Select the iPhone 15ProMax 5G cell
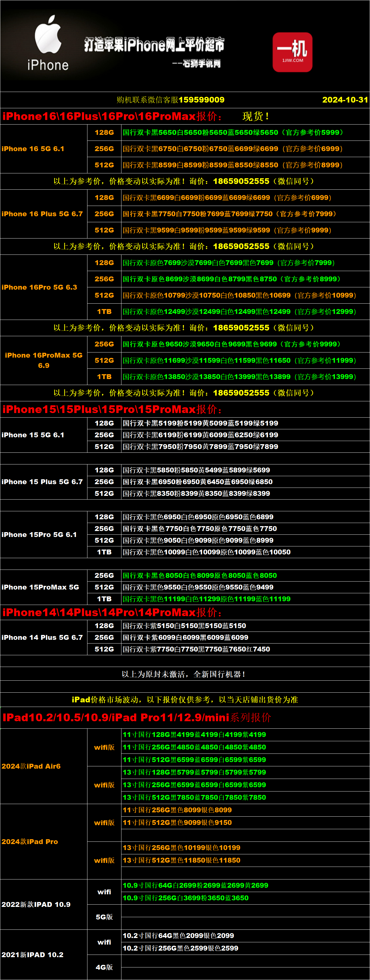Image resolution: width=370 pixels, height=980 pixels. [x=44, y=587]
